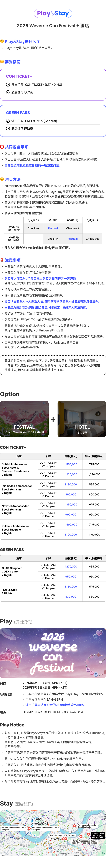Click hotel stay check icon in GREEN PASS box
The image size is (106, 868).
click(x=8, y=128)
